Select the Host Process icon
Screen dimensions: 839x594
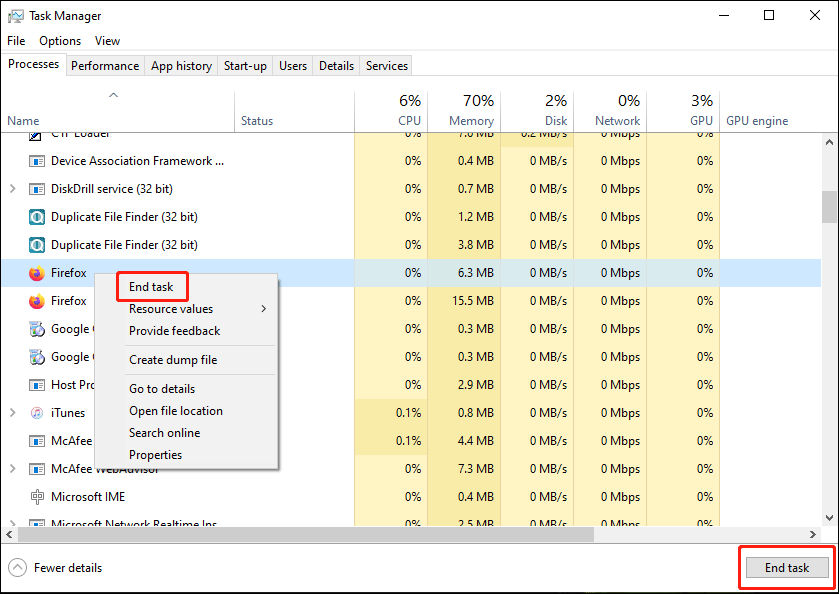tap(37, 384)
